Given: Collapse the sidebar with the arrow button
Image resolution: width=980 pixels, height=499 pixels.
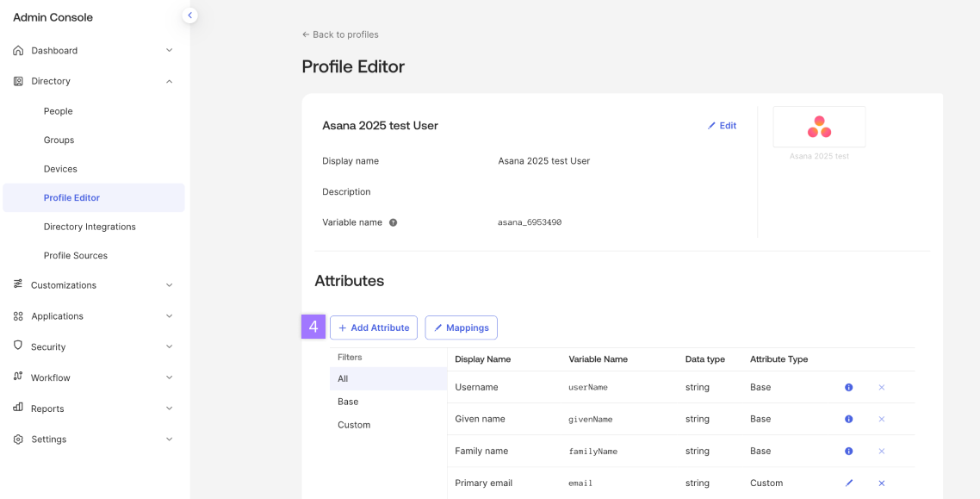Looking at the screenshot, I should pyautogui.click(x=190, y=16).
